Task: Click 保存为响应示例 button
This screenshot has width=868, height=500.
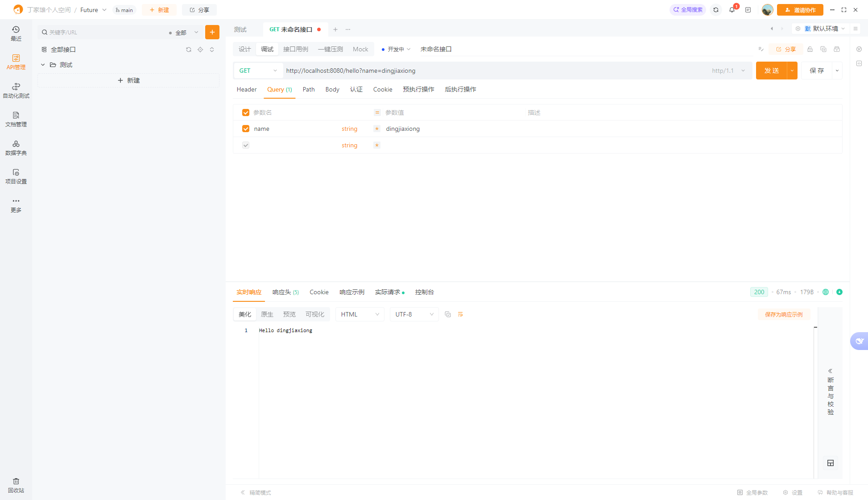Action: [x=784, y=314]
